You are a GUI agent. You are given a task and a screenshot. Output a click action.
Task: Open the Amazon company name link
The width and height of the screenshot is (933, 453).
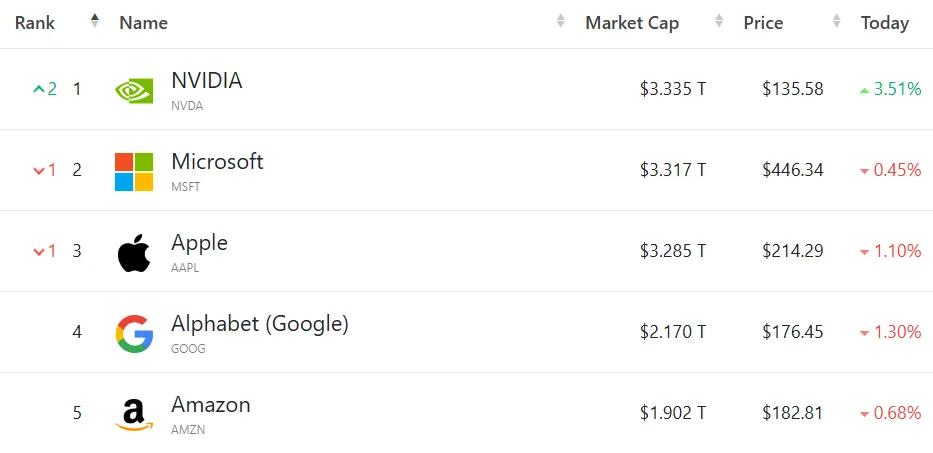(x=211, y=405)
